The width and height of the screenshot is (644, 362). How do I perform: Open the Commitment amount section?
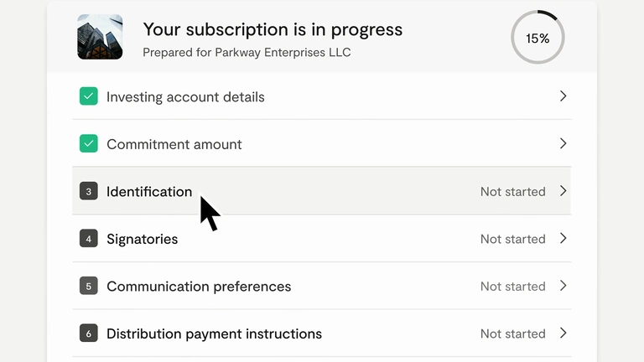(x=174, y=144)
